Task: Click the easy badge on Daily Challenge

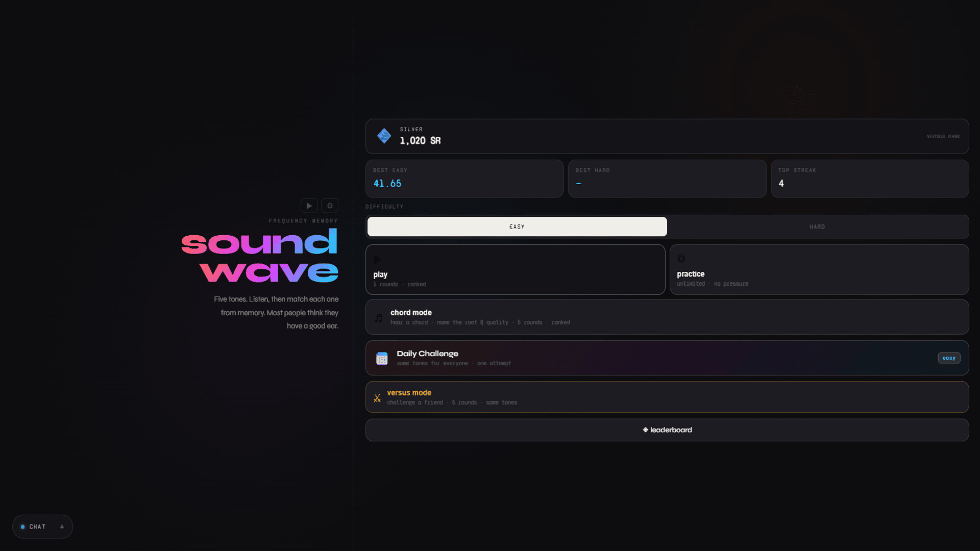Action: pos(948,358)
